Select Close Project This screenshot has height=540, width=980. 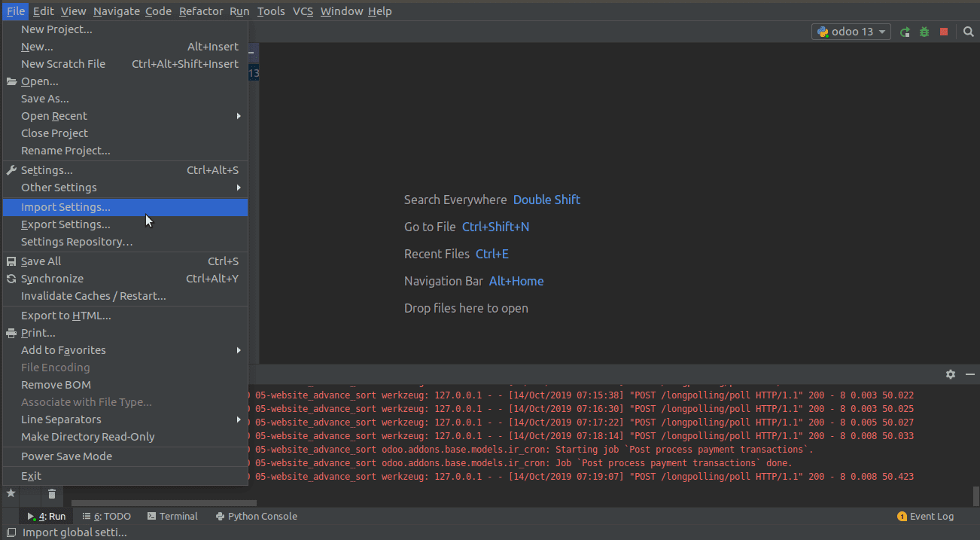125,133
